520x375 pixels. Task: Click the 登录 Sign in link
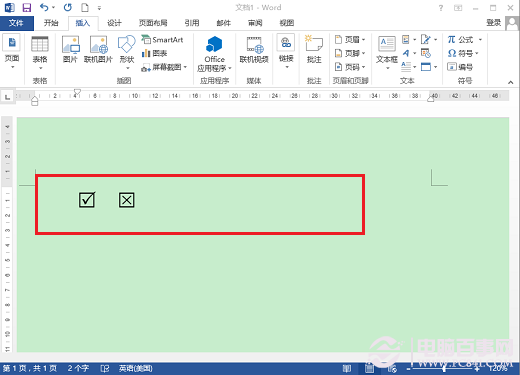[x=494, y=23]
